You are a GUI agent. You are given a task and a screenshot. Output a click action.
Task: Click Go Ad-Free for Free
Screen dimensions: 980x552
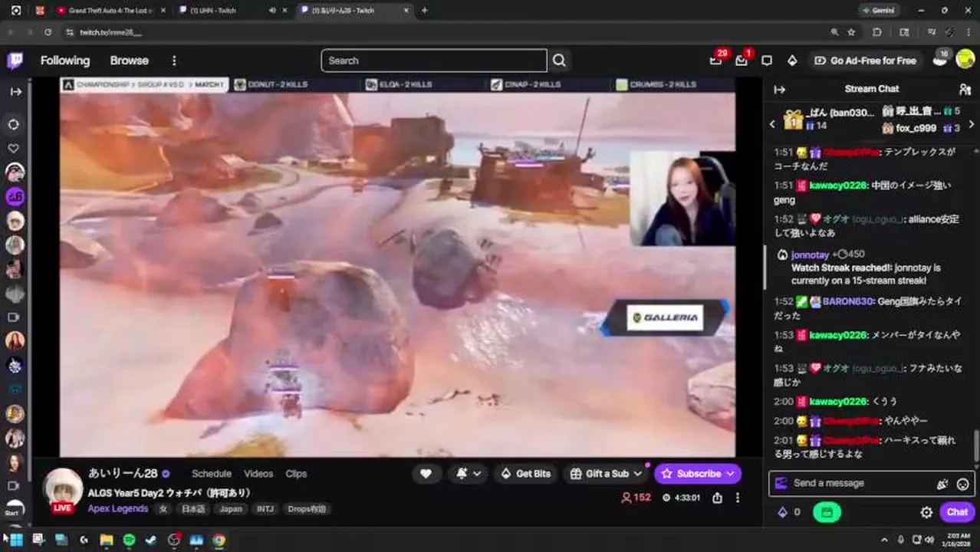(x=865, y=61)
